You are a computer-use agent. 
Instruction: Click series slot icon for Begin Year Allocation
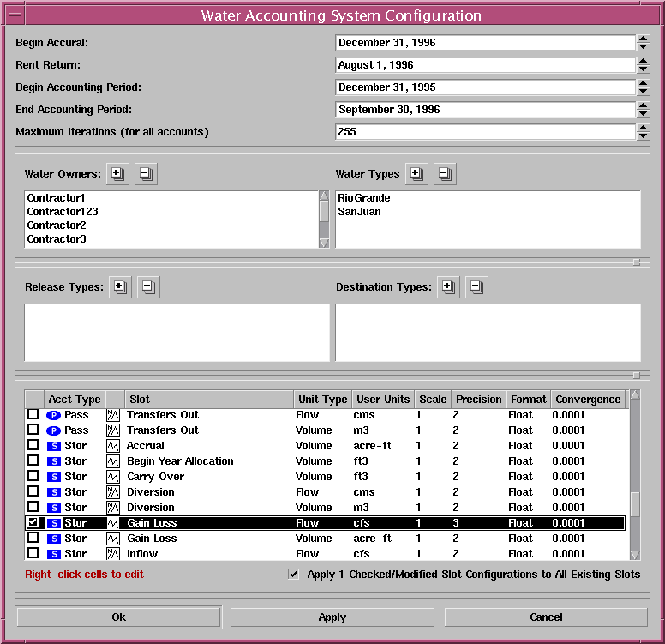pyautogui.click(x=113, y=461)
